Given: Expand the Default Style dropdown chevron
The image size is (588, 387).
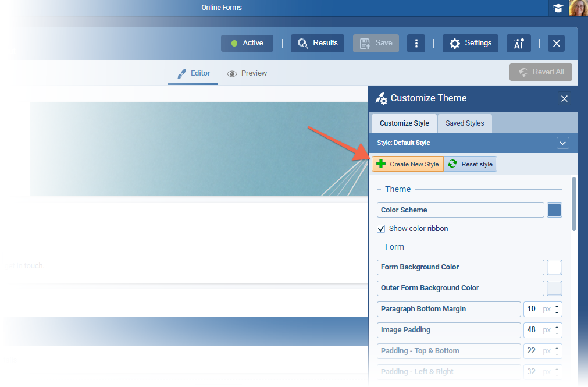Looking at the screenshot, I should point(562,143).
